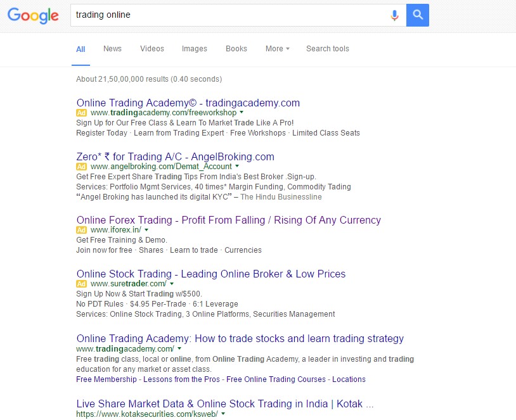516x420 pixels.
Task: Click the 'Lessons from the Pros' sitelink
Action: (181, 379)
